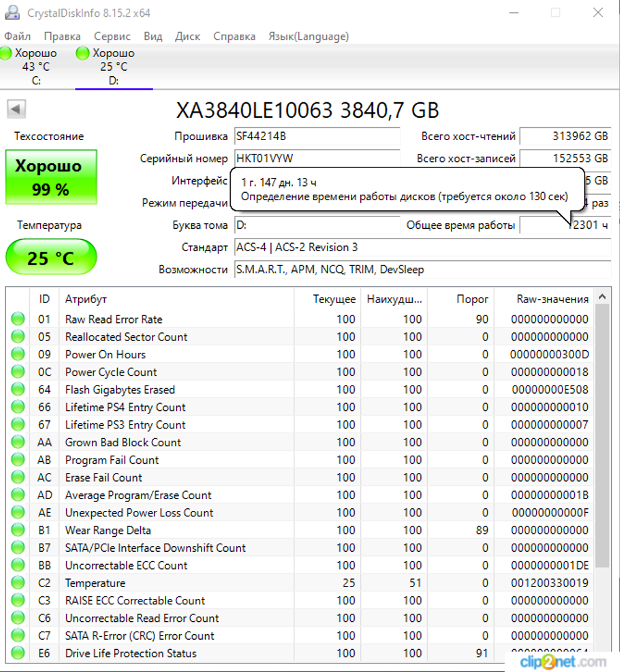Click status icon of SATA/PCIe Interface Downshift Count

click(18, 547)
